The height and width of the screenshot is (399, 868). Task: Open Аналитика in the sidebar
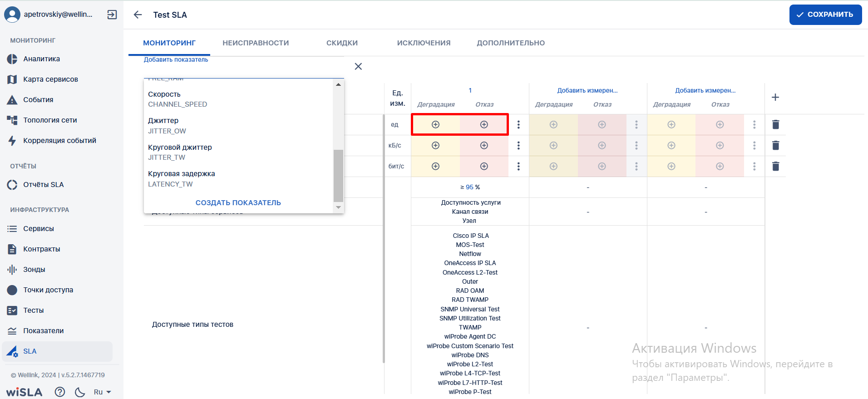pyautogui.click(x=42, y=59)
